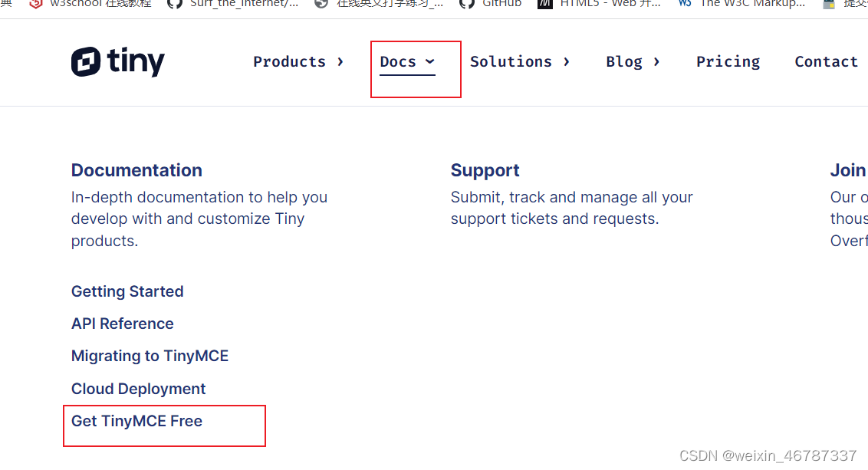Expand the Blog menu chevron
Image resolution: width=868 pixels, height=470 pixels.
[x=656, y=61]
